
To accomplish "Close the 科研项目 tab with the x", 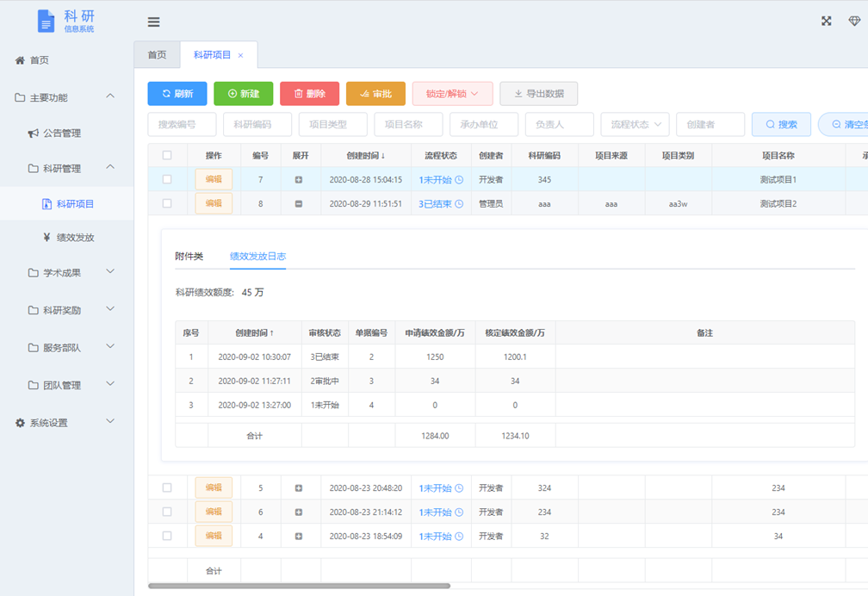I will pos(240,55).
